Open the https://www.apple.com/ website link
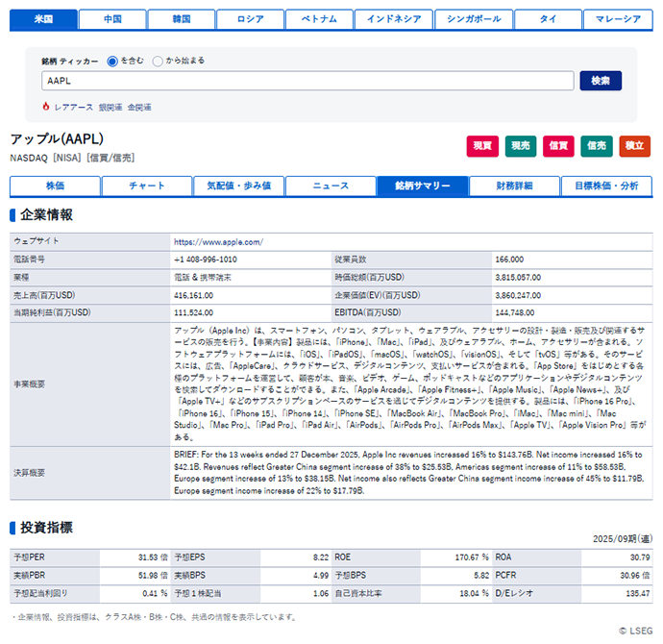 point(219,242)
